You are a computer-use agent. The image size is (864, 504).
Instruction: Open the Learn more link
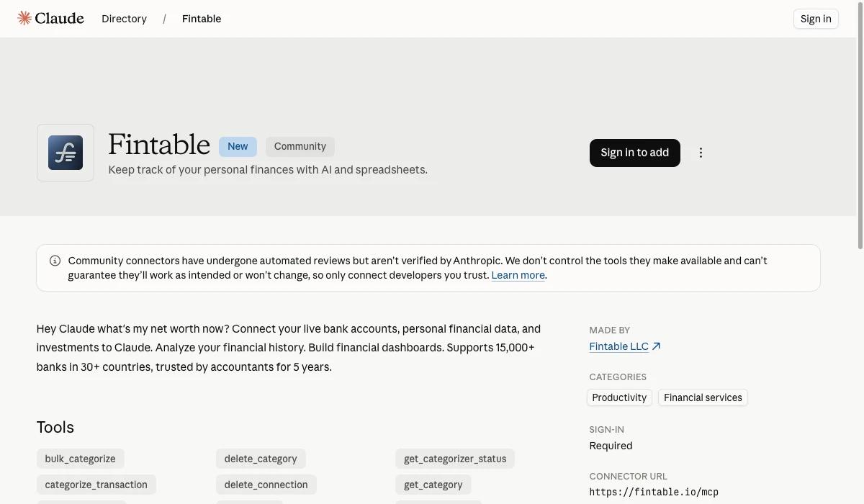coord(518,275)
